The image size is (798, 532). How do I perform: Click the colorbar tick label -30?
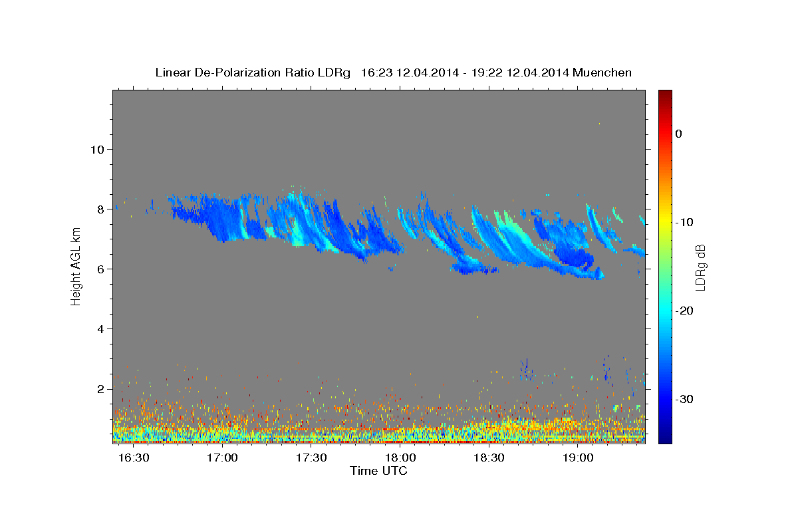pos(684,399)
